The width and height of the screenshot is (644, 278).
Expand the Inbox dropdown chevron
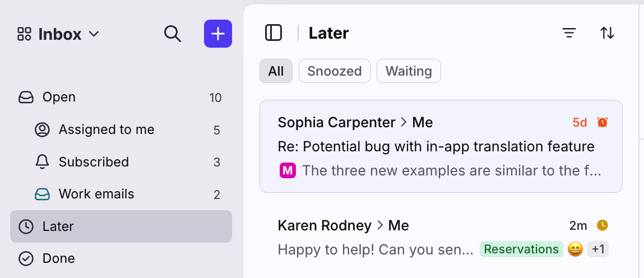(94, 34)
